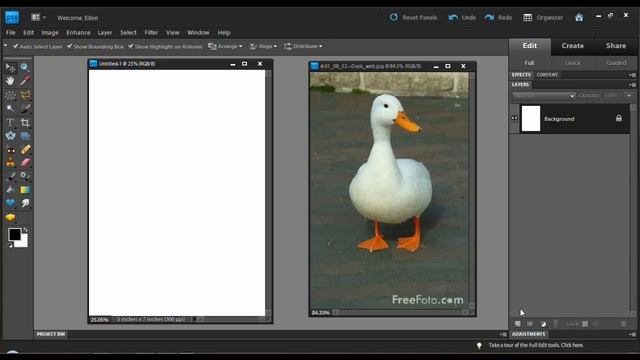Create a new layer in Layers panel
The height and width of the screenshot is (360, 640).
pyautogui.click(x=518, y=324)
